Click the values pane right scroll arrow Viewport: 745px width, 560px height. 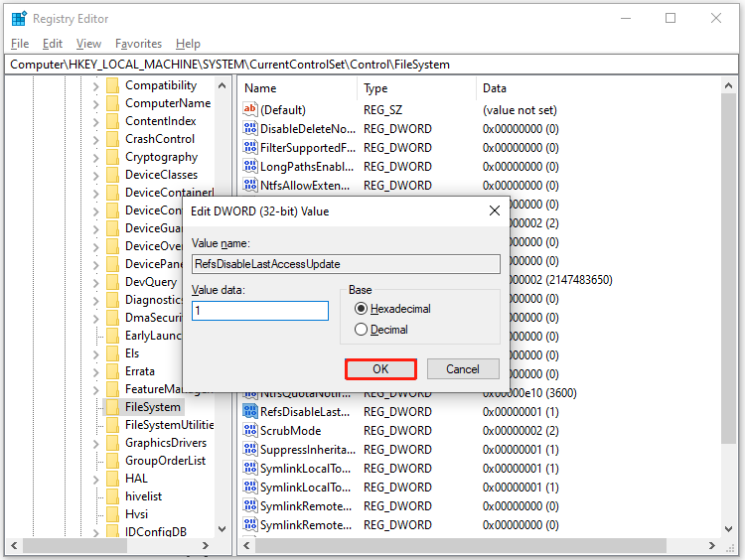point(712,546)
